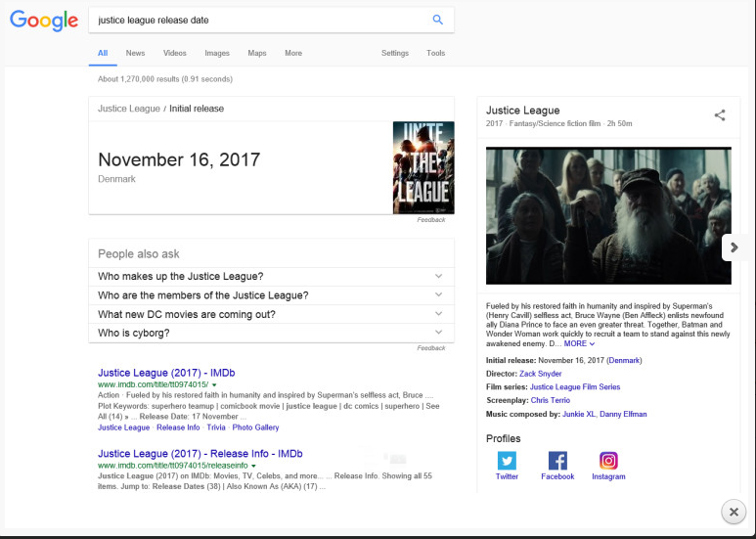This screenshot has height=539, width=756.
Task: Click the Justice League title in knowledge panel
Action: [x=522, y=111]
